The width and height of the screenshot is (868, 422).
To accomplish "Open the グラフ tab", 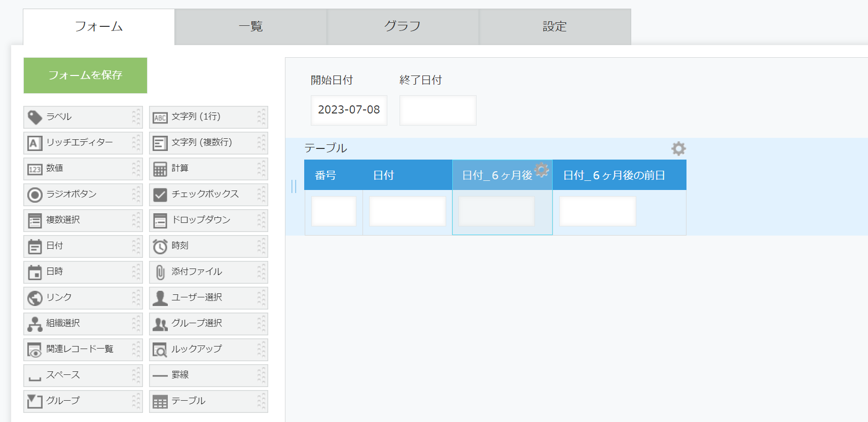I will pyautogui.click(x=403, y=27).
